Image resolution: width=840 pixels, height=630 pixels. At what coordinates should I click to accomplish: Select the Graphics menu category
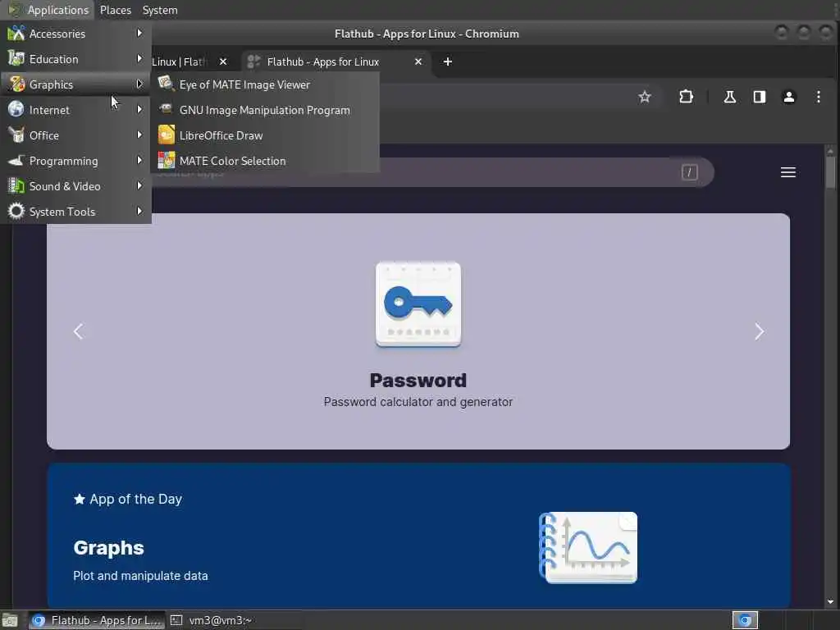tap(75, 84)
